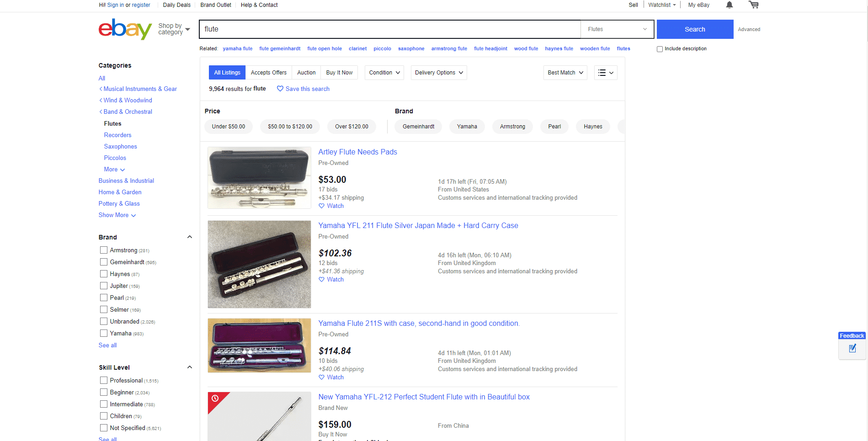Open the list view options icon

click(x=606, y=73)
